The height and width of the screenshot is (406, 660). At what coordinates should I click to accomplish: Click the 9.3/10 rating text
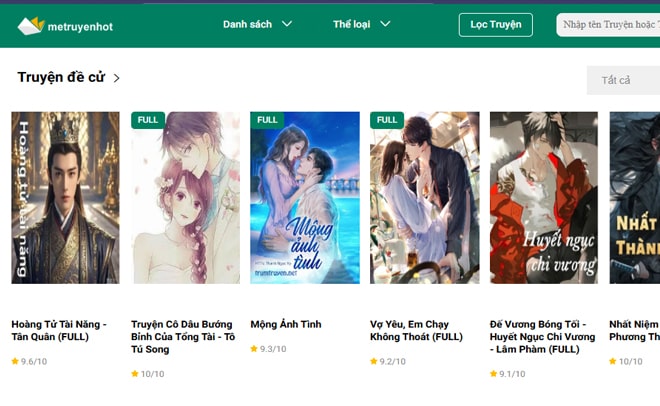[x=273, y=349]
